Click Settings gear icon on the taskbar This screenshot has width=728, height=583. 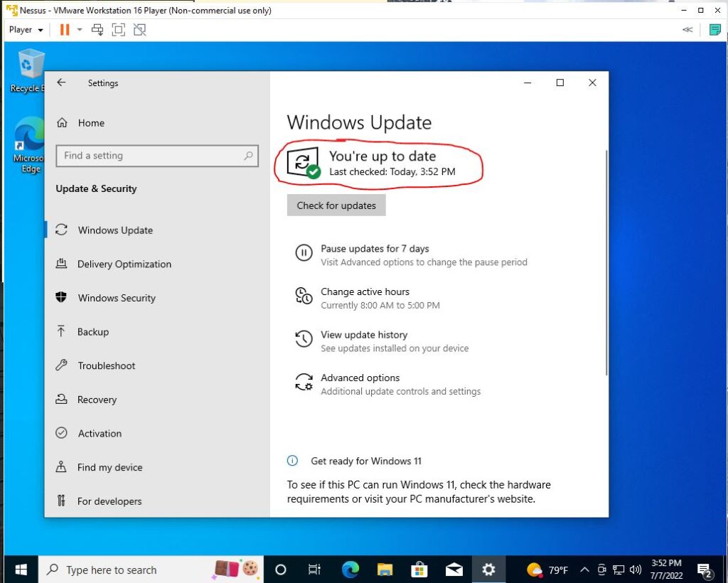tap(488, 569)
